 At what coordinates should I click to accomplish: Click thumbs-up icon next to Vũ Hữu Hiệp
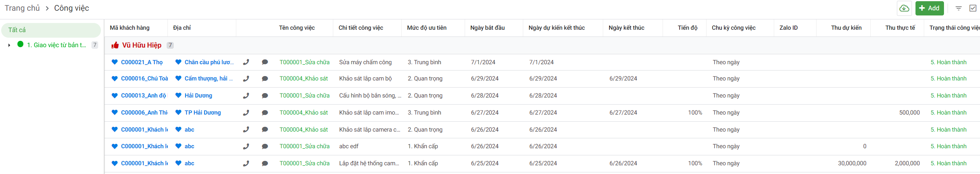pyautogui.click(x=115, y=45)
